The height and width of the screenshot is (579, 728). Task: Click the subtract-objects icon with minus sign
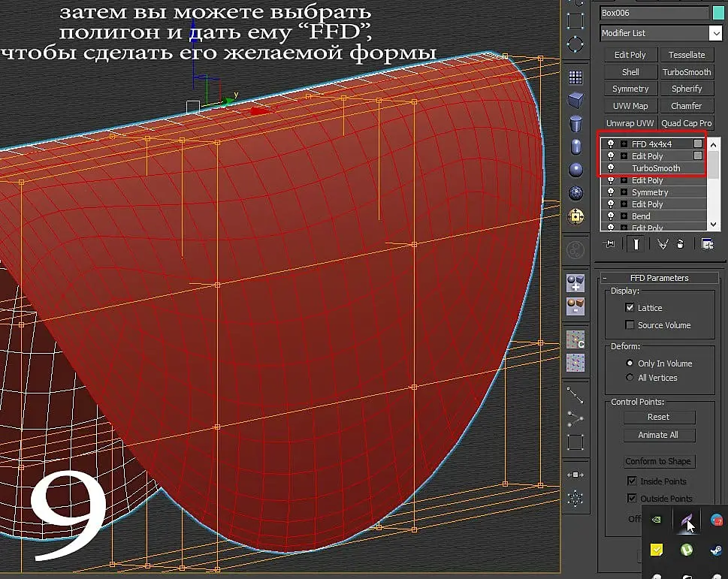pyautogui.click(x=575, y=306)
